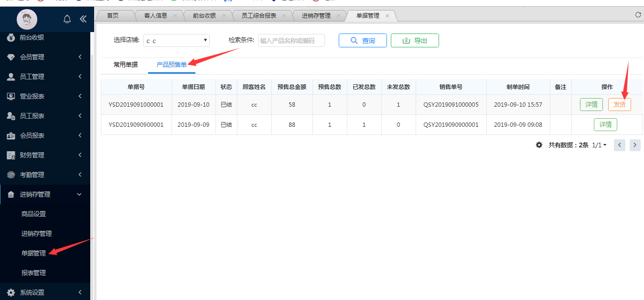Click sales number QSY2019091000005

(x=451, y=104)
